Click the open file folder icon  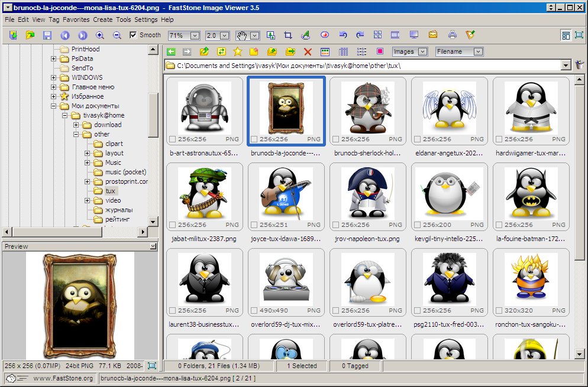pos(30,35)
